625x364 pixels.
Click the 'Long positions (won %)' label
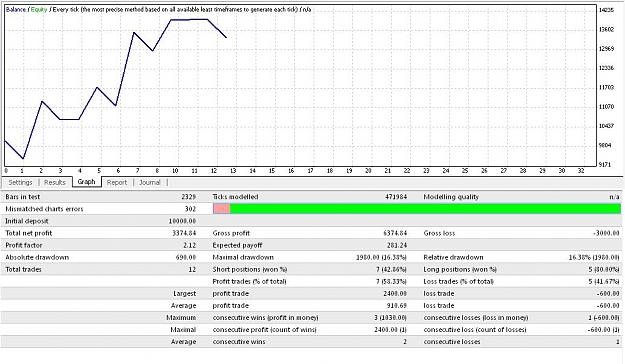[460, 269]
